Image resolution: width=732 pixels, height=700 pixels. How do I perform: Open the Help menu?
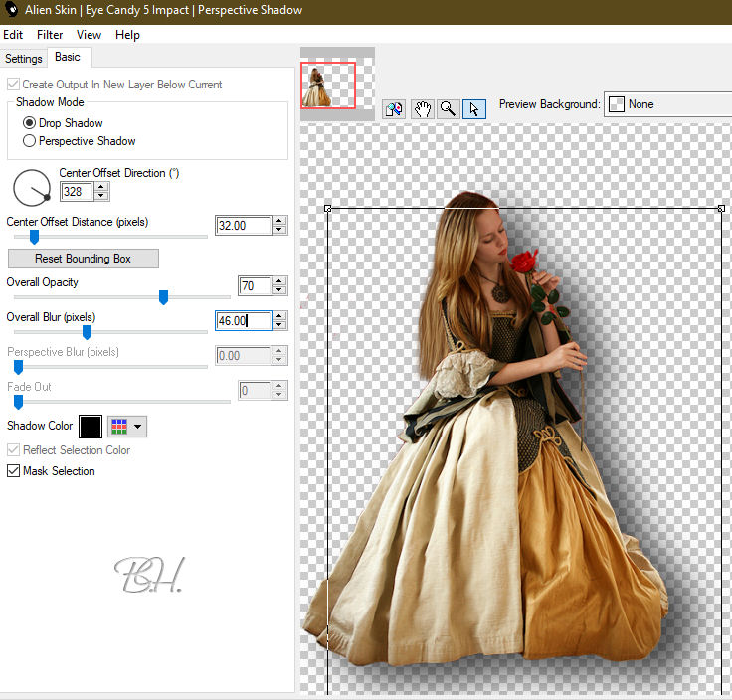coord(127,35)
